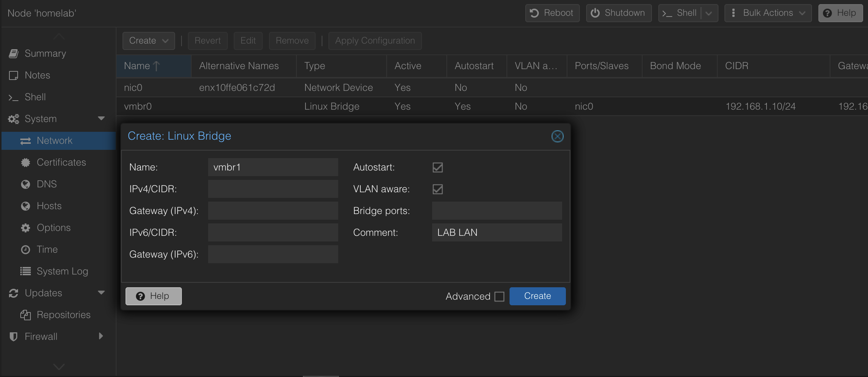Select Network in the sidebar
868x377 pixels.
(x=58, y=140)
